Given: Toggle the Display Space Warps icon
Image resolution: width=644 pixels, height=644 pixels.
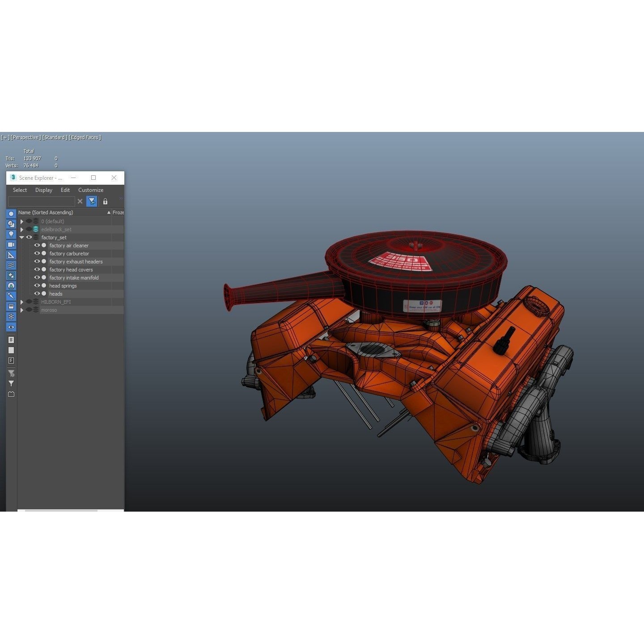Looking at the screenshot, I should 11,265.
